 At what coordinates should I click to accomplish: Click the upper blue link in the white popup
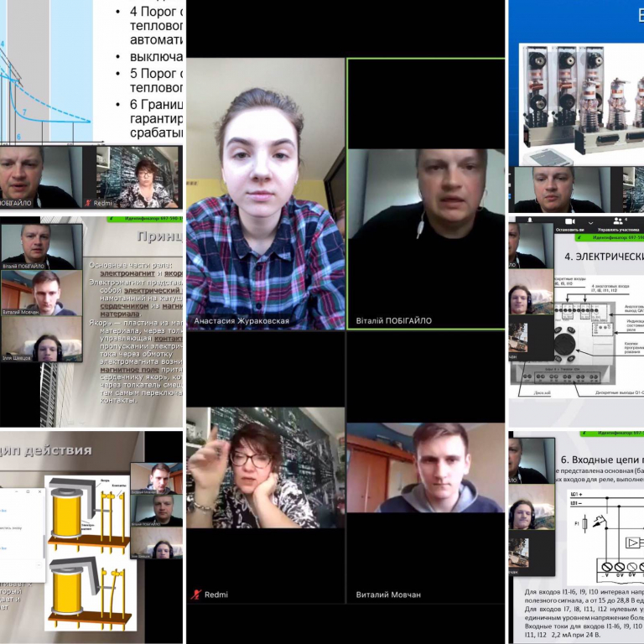(3, 511)
